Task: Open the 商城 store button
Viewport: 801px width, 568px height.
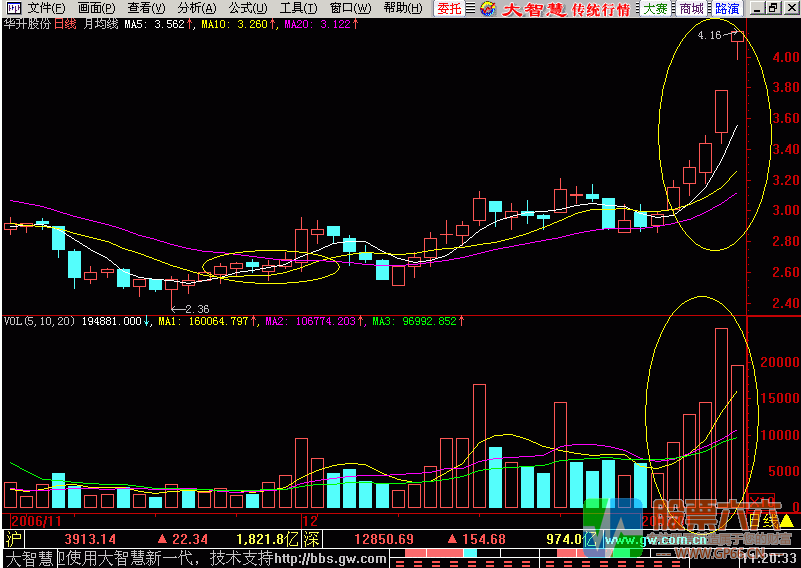Action: click(690, 9)
